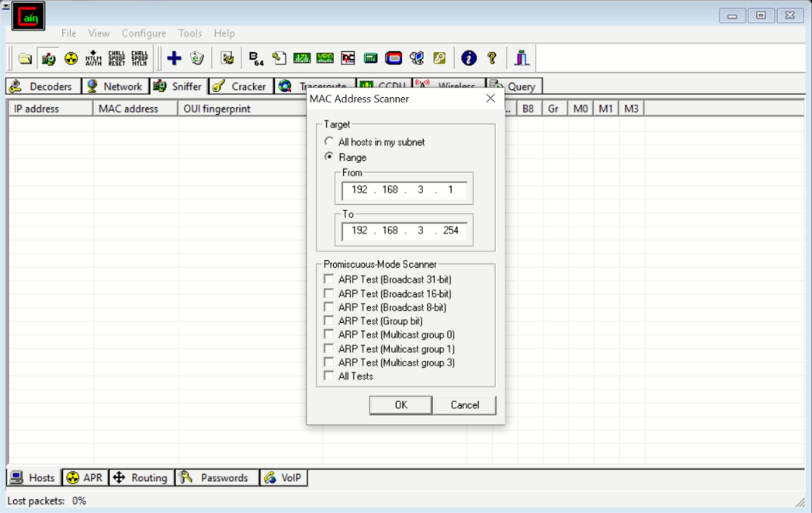Click the M0 column header
Viewport: 812px width, 513px height.
pos(580,109)
